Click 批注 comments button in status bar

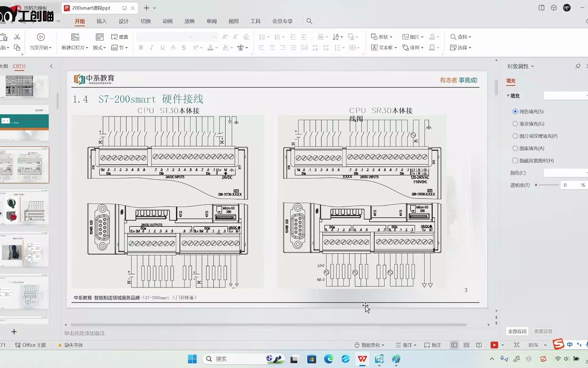(433, 345)
